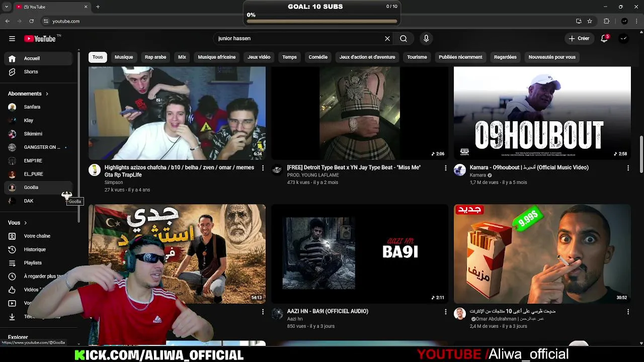Viewport: 644px width, 362px height.
Task: Open new browser tab with plus
Action: [98, 7]
